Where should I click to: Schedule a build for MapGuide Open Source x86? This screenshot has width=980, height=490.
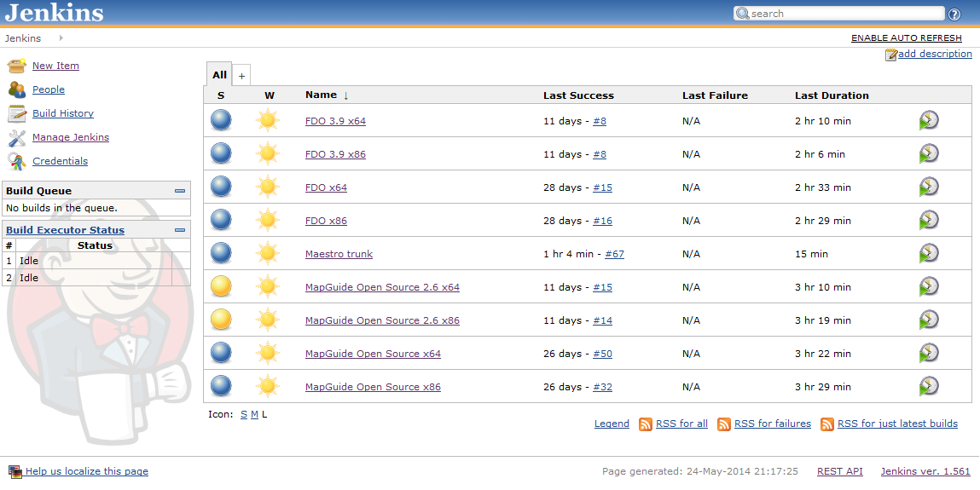click(929, 386)
